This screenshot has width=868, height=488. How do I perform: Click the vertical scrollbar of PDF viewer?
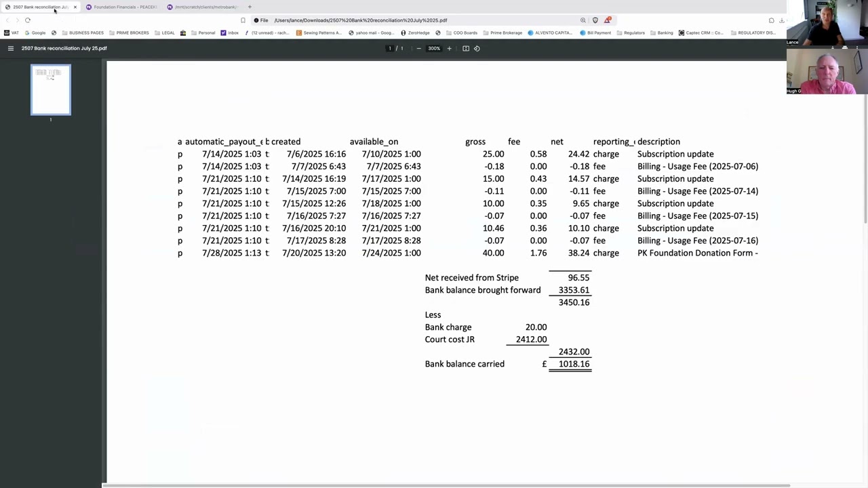(865, 157)
